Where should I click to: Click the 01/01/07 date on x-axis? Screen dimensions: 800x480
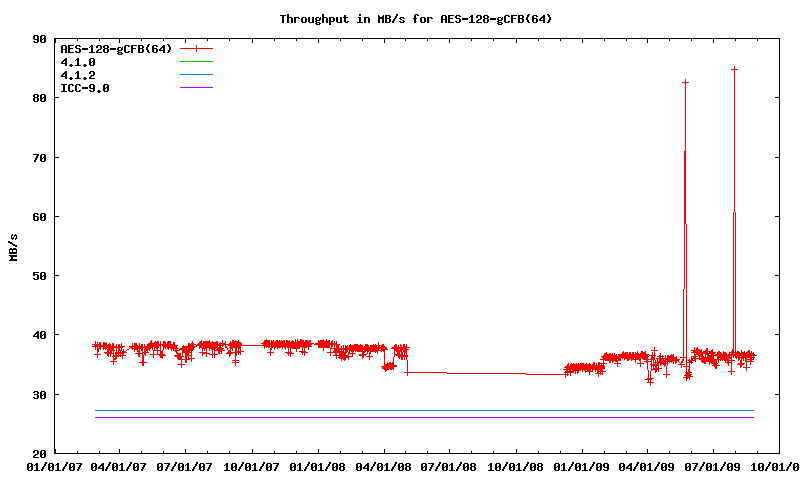click(54, 466)
